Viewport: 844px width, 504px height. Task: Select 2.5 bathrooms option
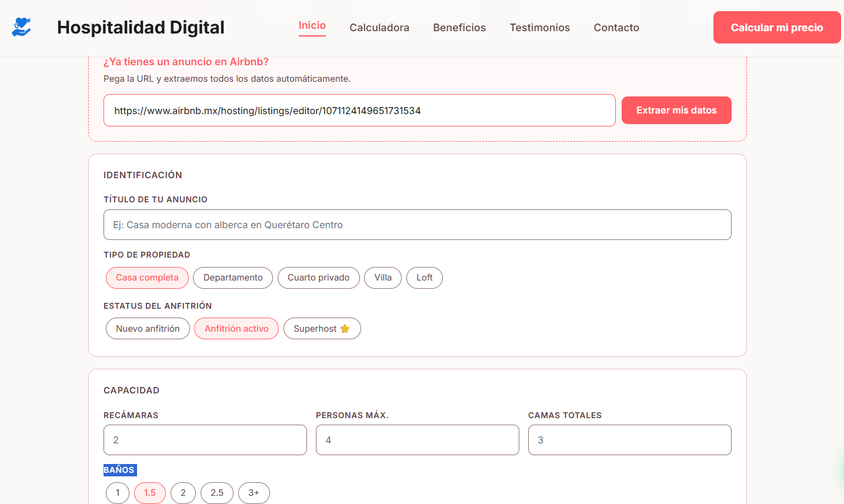pyautogui.click(x=217, y=493)
